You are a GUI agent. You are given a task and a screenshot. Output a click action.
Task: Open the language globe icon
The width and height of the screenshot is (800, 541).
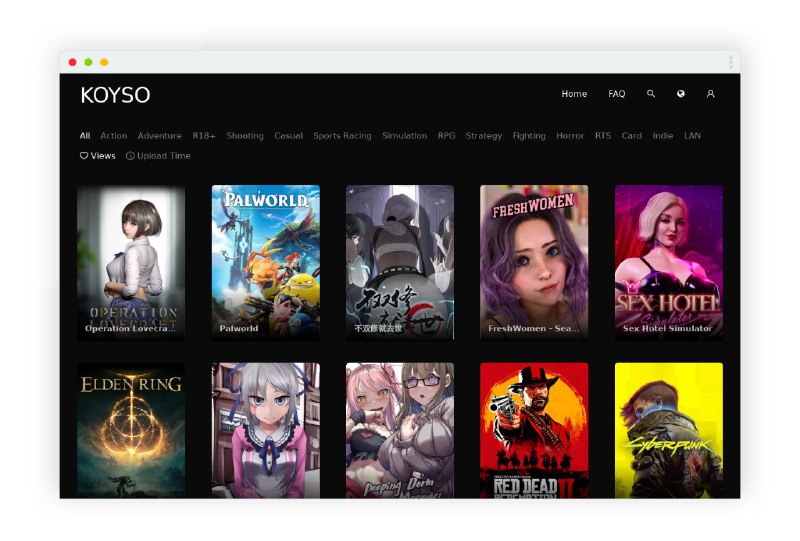click(x=681, y=94)
